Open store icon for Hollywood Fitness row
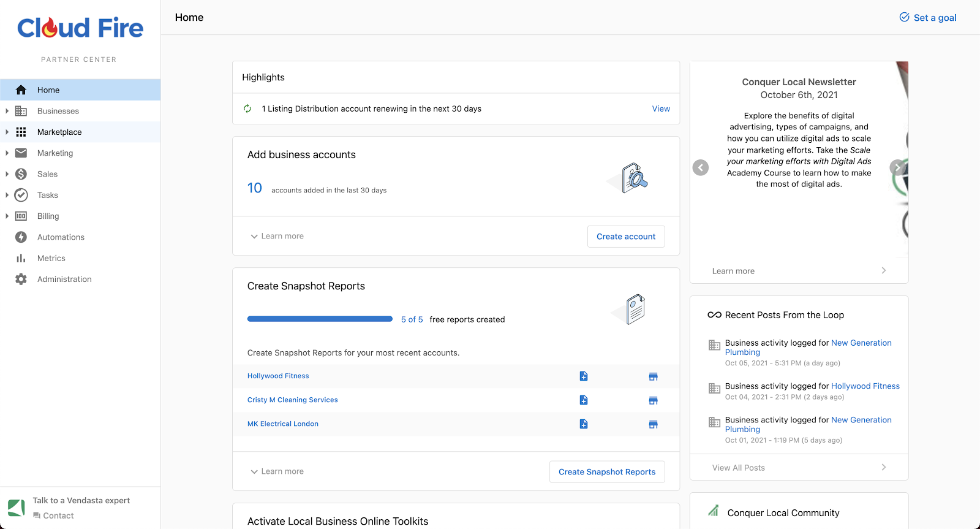The width and height of the screenshot is (980, 529). [653, 376]
